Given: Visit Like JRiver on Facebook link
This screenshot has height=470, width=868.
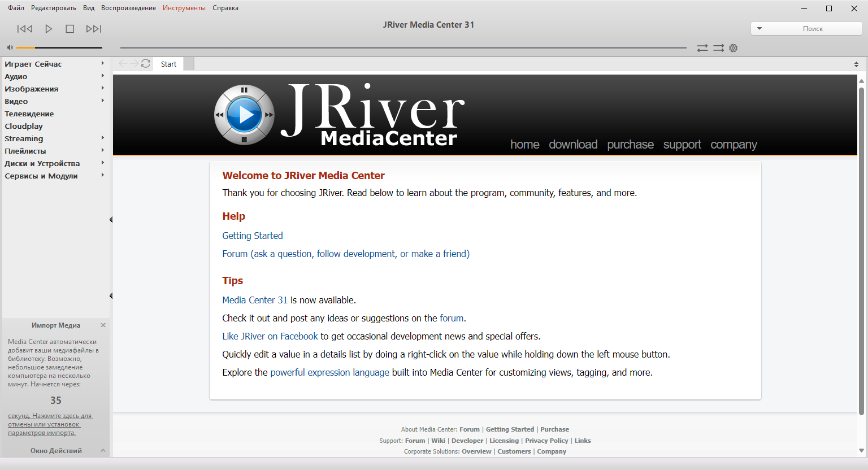Looking at the screenshot, I should point(270,336).
